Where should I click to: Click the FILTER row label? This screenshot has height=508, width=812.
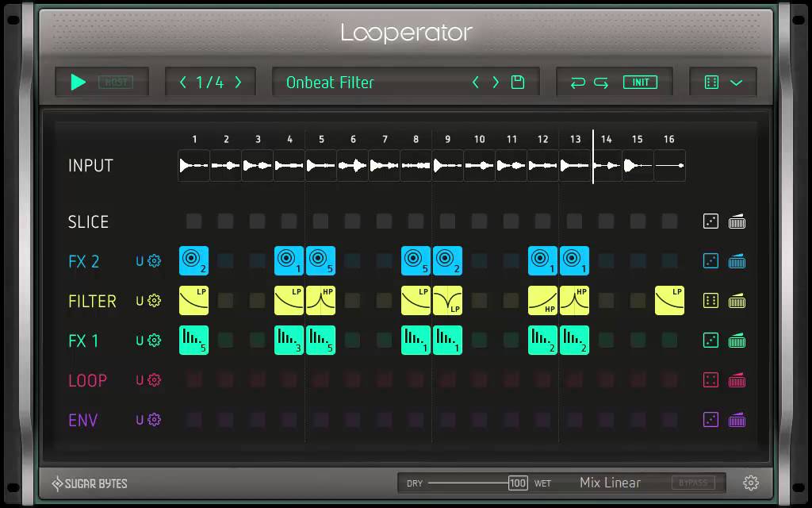(x=92, y=301)
